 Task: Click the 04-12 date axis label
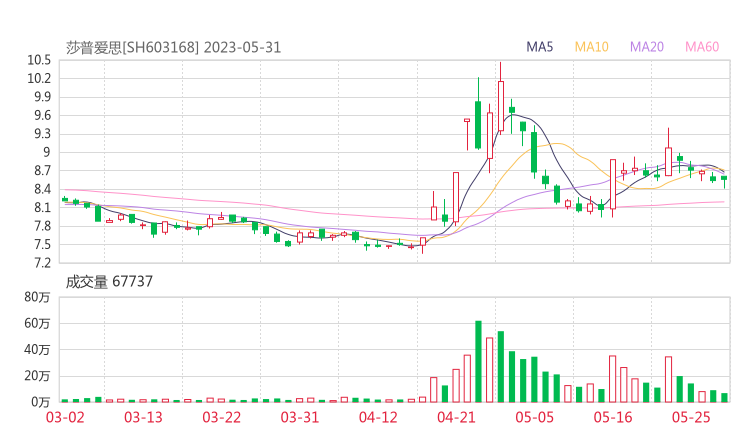click(x=378, y=417)
